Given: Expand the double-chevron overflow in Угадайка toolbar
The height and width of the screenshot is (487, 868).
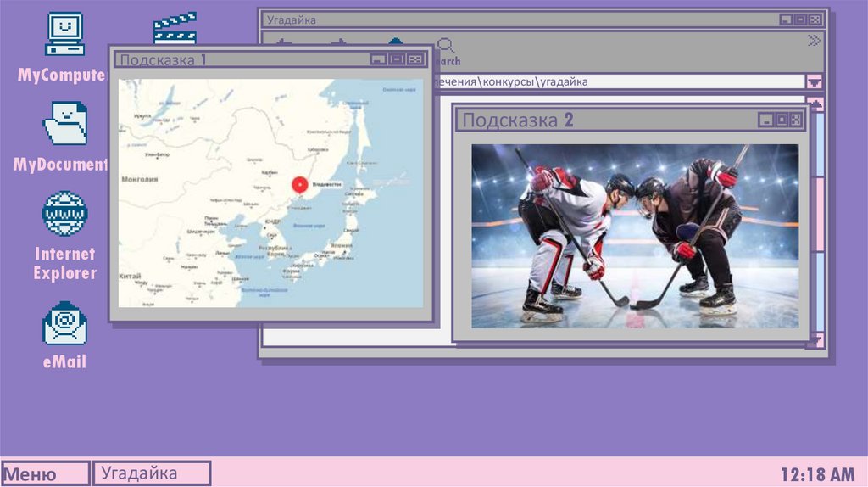Looking at the screenshot, I should tap(814, 41).
